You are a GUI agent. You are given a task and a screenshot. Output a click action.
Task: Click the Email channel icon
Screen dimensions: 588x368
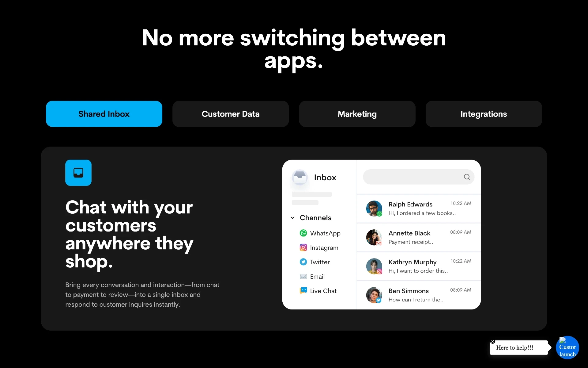(x=303, y=276)
